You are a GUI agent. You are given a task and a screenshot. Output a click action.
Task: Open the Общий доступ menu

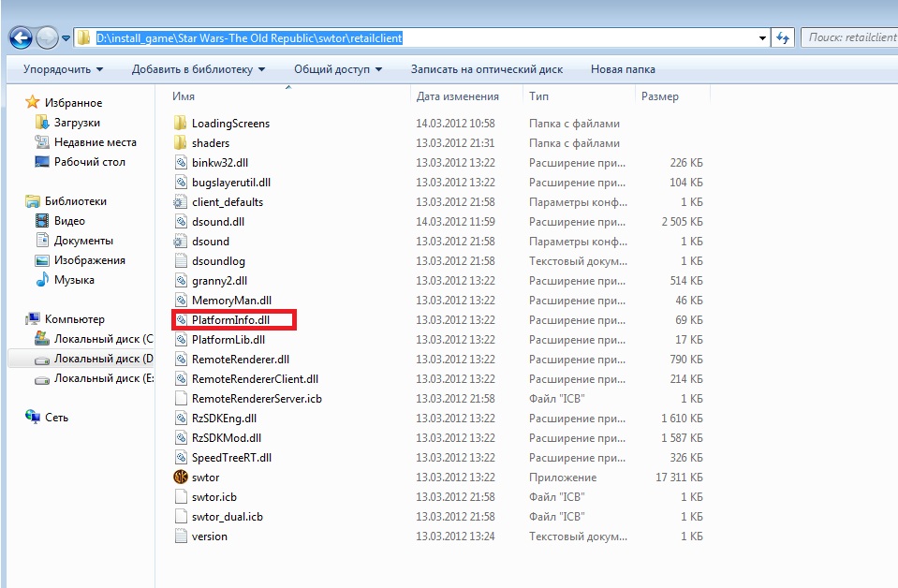[338, 69]
